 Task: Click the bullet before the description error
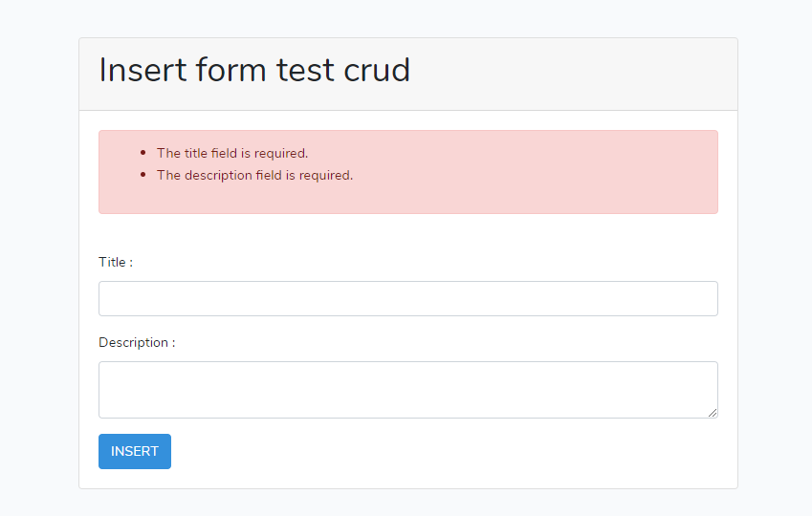click(x=143, y=175)
